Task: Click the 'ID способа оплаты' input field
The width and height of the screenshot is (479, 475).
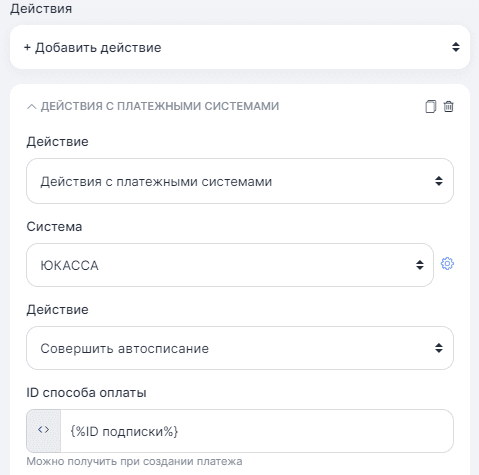Action: click(x=257, y=431)
